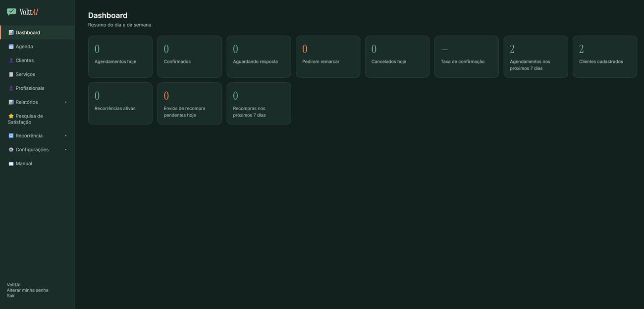Open the Dashboard menu item
The height and width of the screenshot is (309, 644).
coord(37,33)
